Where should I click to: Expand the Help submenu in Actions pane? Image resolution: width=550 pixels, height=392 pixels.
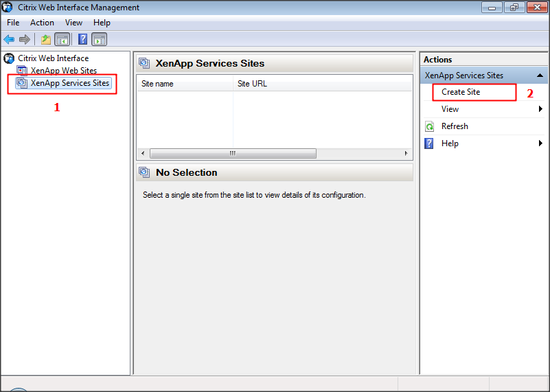coord(450,143)
